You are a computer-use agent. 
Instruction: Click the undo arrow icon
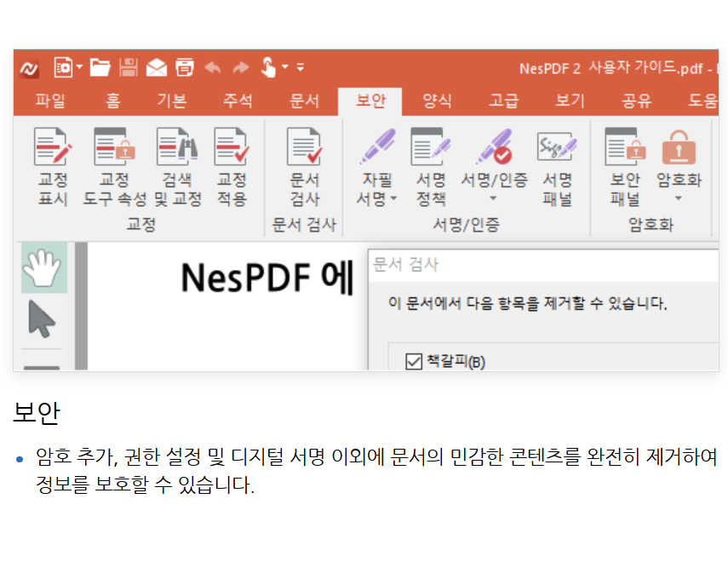pos(213,68)
